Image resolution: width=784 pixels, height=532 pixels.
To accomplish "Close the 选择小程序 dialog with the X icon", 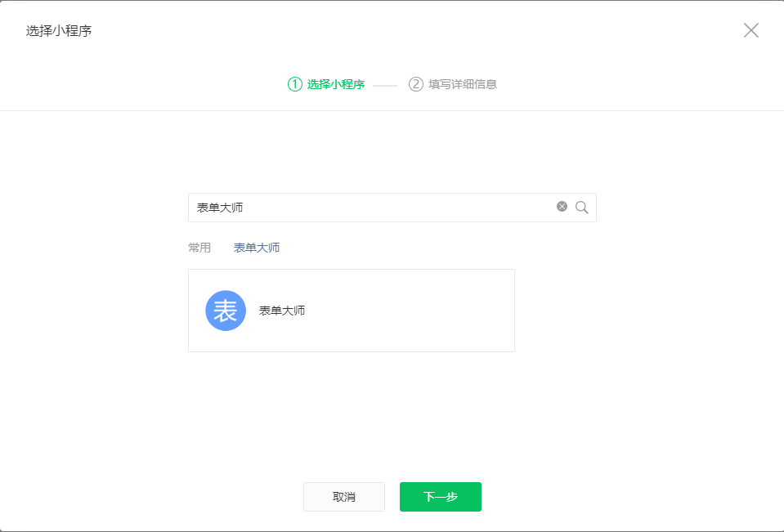I will coord(750,30).
